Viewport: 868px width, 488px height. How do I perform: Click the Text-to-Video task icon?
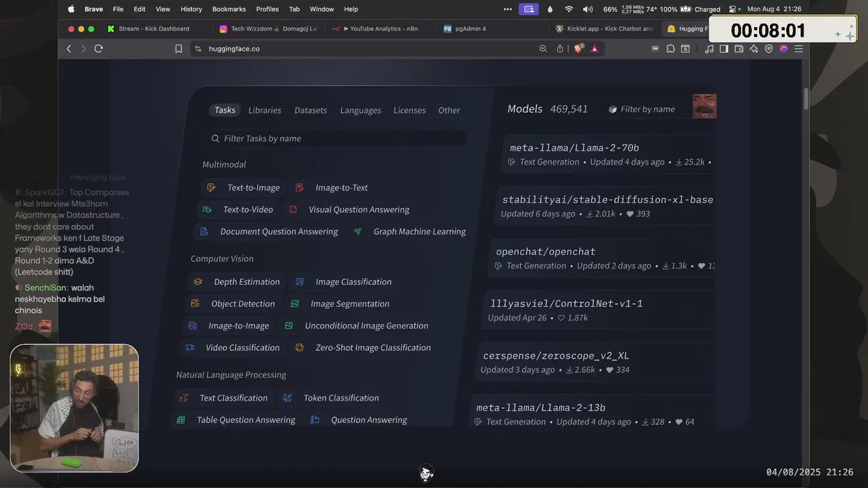coord(207,209)
